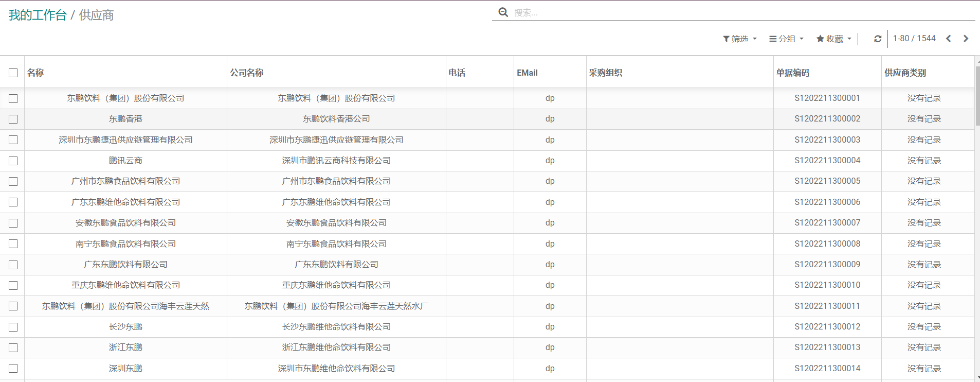Click code S1202211300010
Screen dimensions: 980x382
[x=827, y=285]
